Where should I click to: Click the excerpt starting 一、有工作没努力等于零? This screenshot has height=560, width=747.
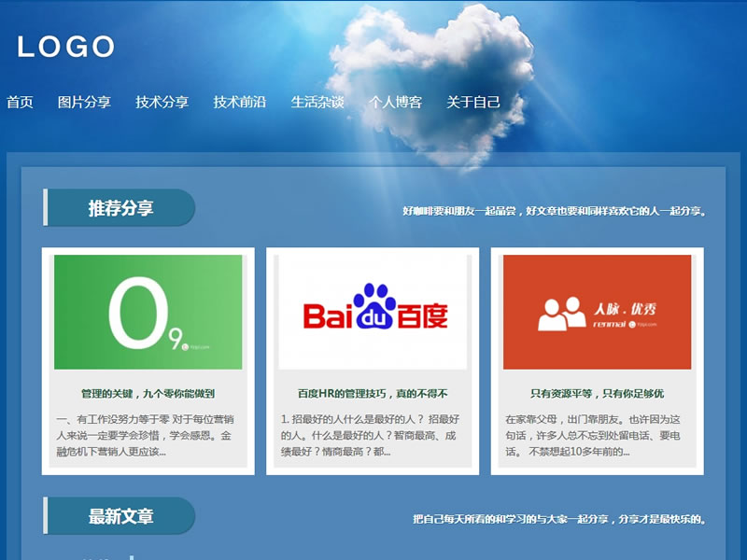coord(146,435)
